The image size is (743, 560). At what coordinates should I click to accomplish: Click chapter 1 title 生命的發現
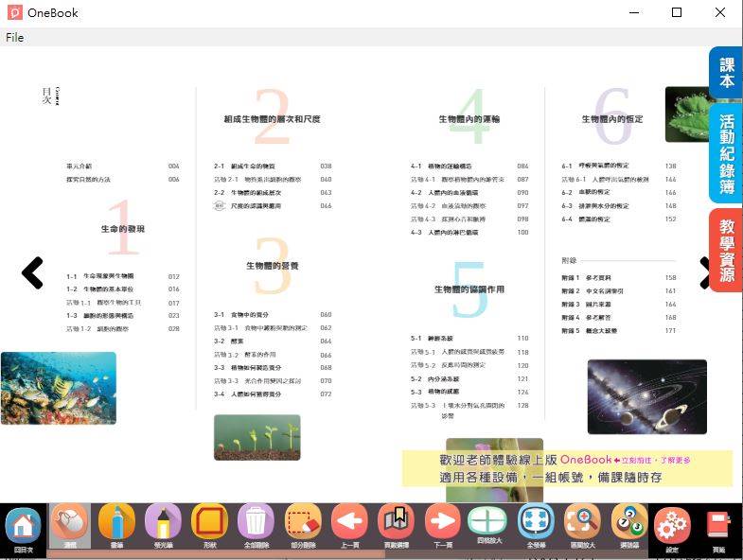click(x=123, y=229)
